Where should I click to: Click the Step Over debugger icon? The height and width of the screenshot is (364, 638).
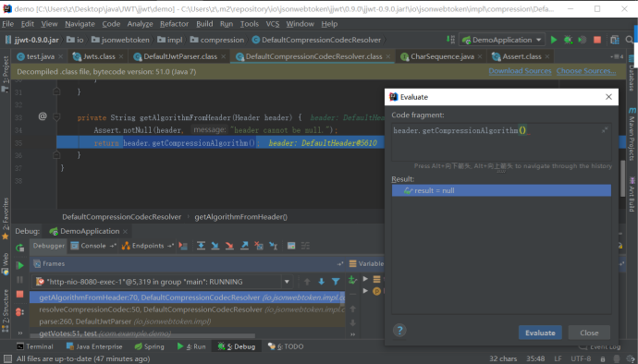point(201,246)
